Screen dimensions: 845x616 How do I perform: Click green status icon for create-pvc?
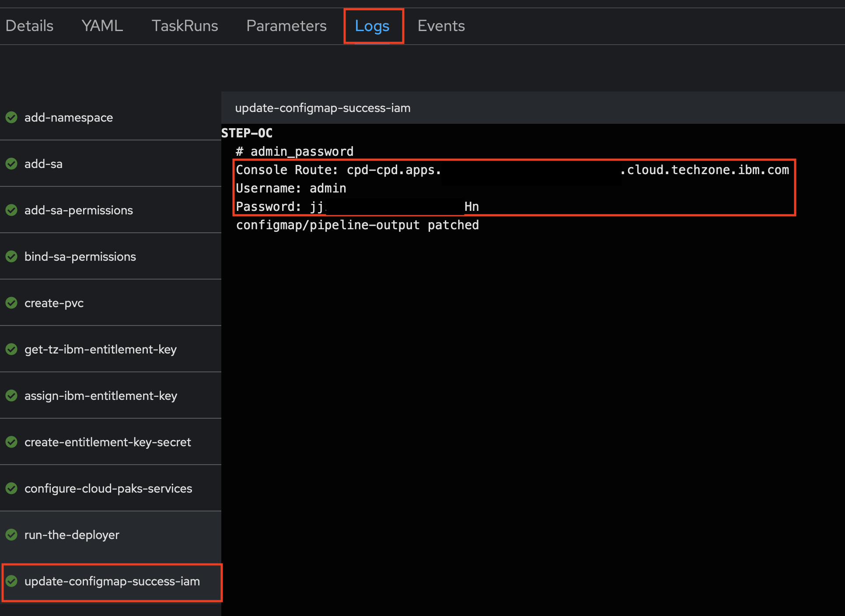pyautogui.click(x=11, y=303)
